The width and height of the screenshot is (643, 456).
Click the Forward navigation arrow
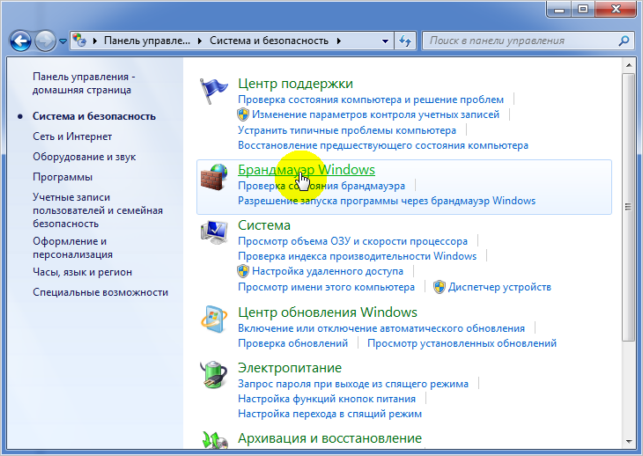pos(45,41)
